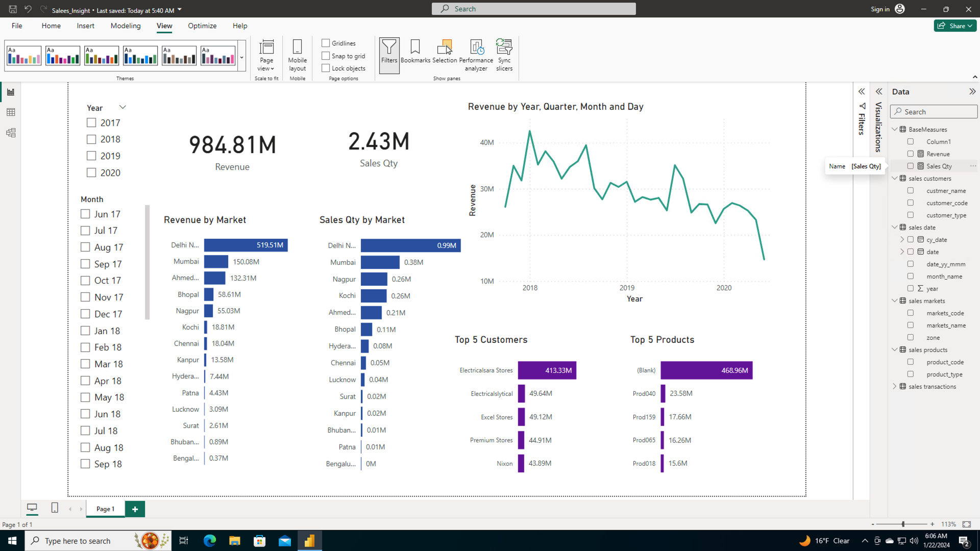Open the Sync slicers pane
The image size is (980, 551).
pyautogui.click(x=504, y=55)
